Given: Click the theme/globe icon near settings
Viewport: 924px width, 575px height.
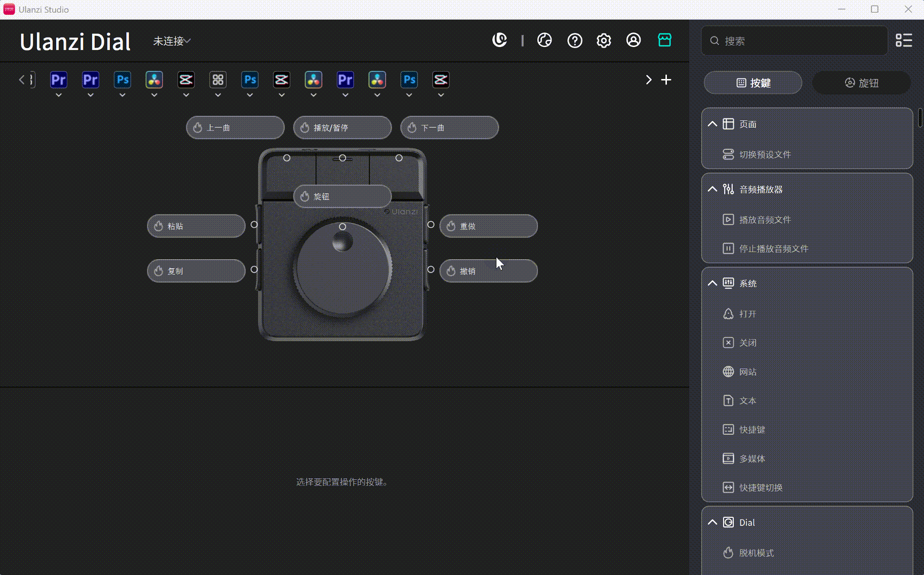Looking at the screenshot, I should tap(544, 40).
